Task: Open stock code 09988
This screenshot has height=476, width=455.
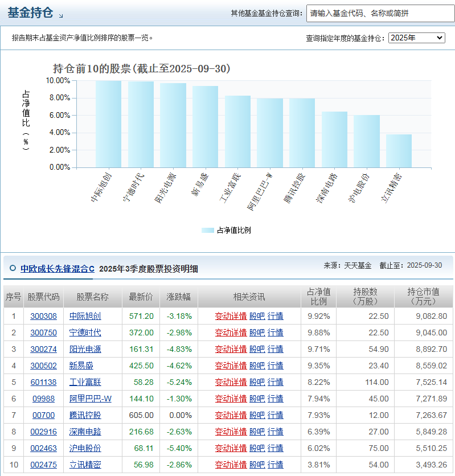Action: pyautogui.click(x=43, y=399)
